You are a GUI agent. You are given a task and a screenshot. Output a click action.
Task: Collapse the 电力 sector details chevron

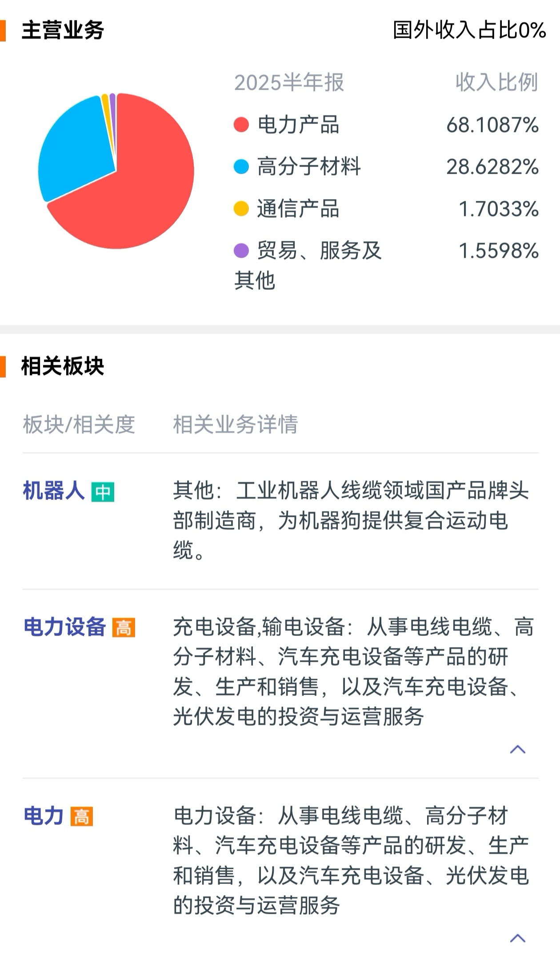point(518,938)
